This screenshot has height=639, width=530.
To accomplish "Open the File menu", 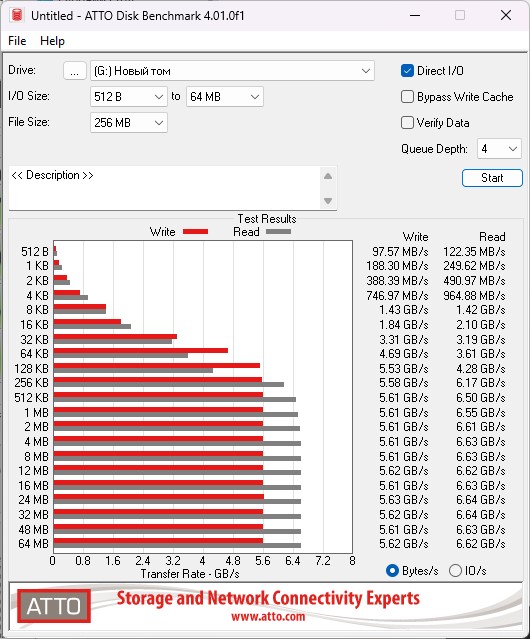I will point(17,41).
